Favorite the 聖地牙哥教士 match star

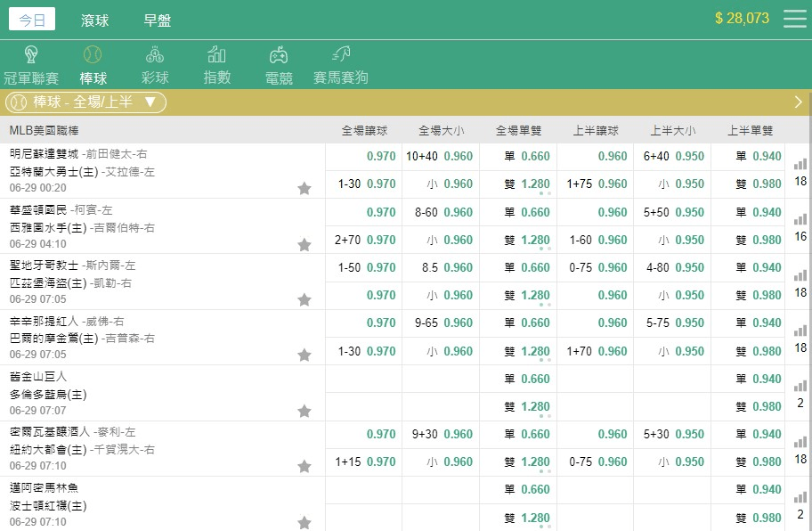click(304, 299)
